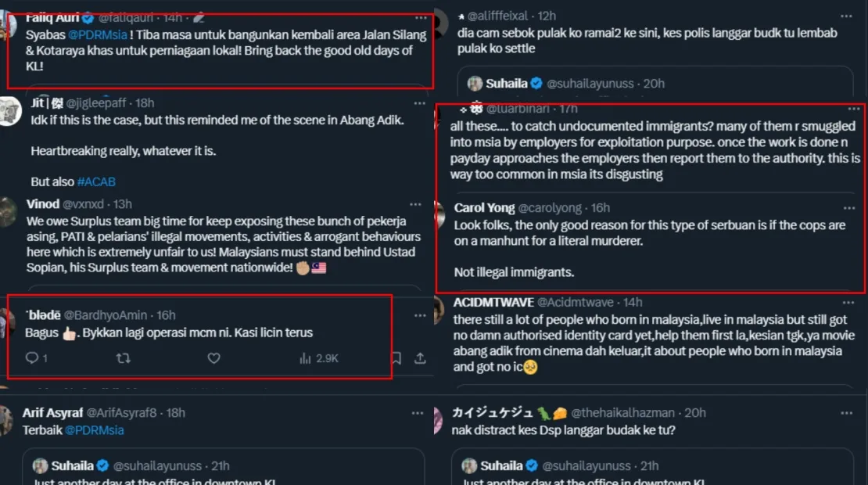Open @PDRMsia mention in Arif Asyraf's tweet

coord(94,430)
